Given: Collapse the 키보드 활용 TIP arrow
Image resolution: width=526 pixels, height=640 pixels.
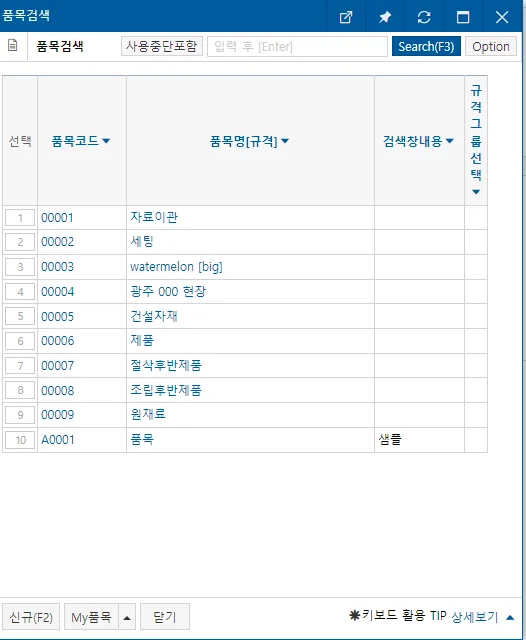Looking at the screenshot, I should [x=510, y=618].
